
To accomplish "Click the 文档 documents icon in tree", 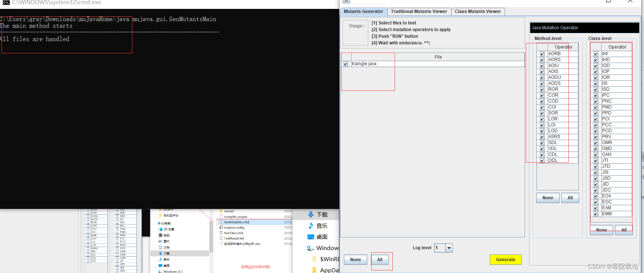I will (160, 247).
